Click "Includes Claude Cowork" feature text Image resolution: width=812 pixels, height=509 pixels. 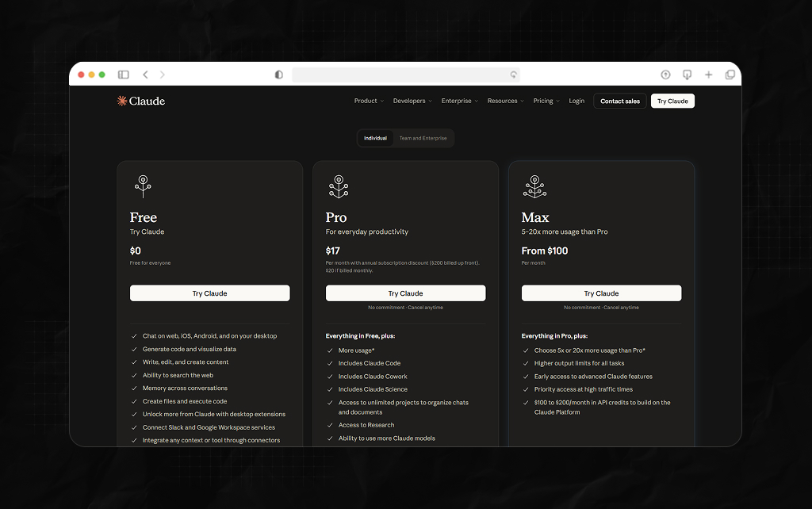373,377
